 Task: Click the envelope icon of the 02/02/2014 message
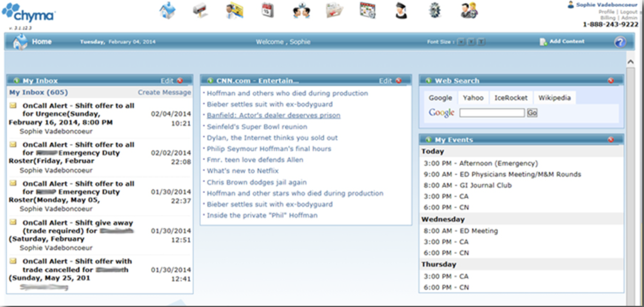(x=13, y=145)
